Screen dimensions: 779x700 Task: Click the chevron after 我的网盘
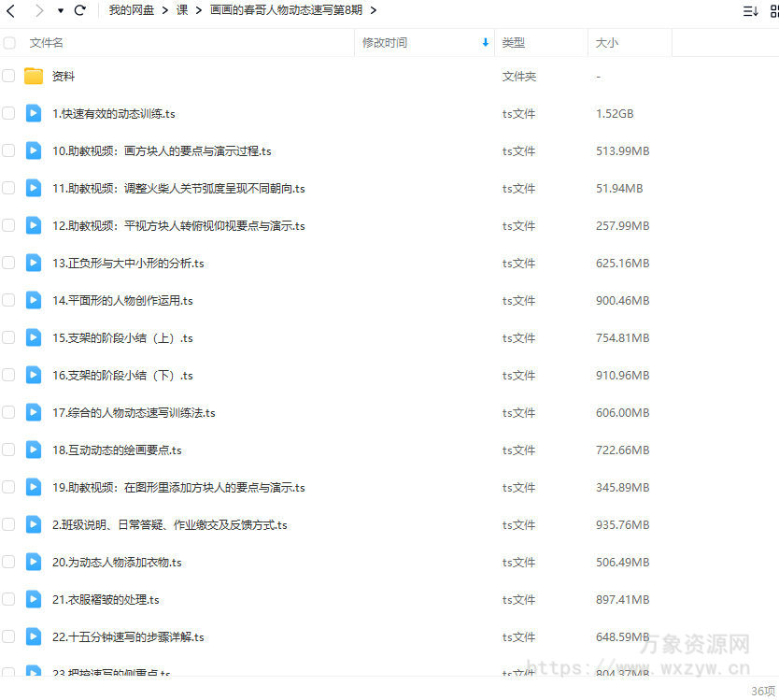(164, 10)
